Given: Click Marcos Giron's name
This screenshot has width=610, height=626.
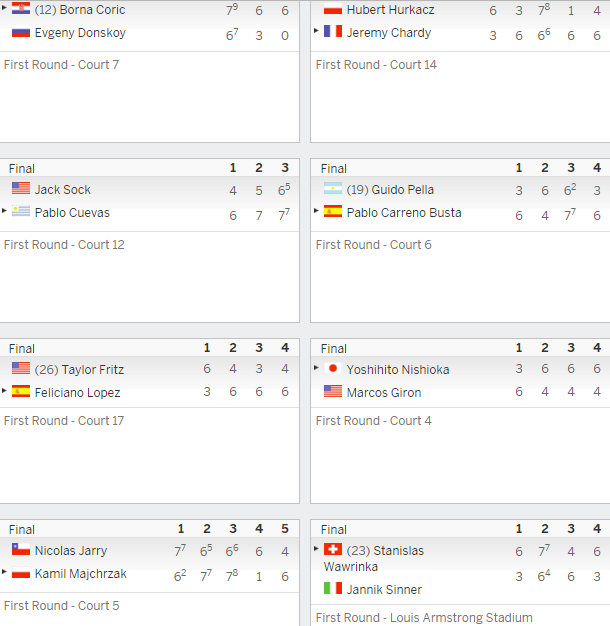Looking at the screenshot, I should pos(384,393).
